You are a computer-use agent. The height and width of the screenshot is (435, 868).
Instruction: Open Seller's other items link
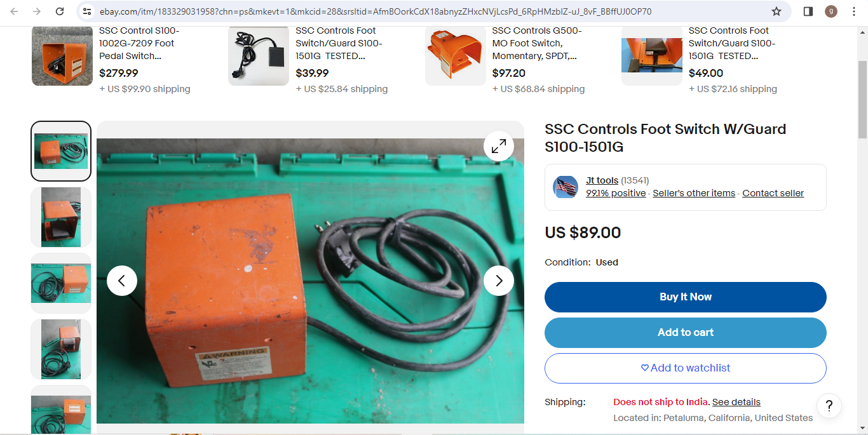(x=694, y=193)
